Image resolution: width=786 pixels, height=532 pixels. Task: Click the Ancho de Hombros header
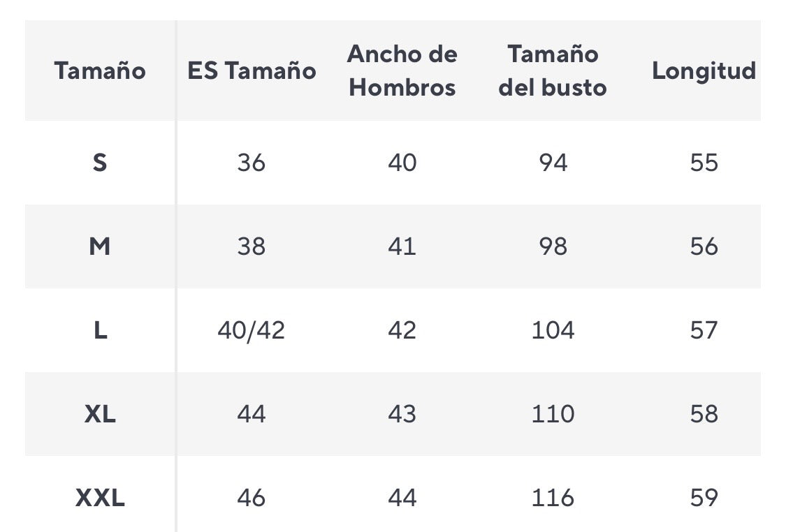[x=402, y=71]
